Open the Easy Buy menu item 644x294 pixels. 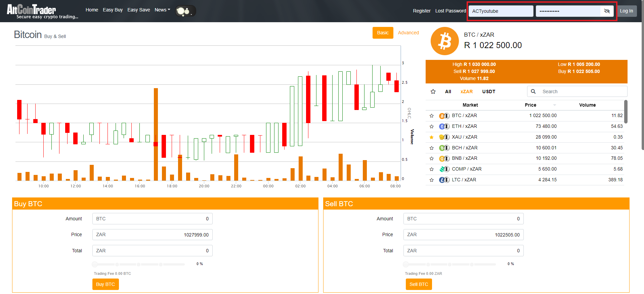[113, 10]
